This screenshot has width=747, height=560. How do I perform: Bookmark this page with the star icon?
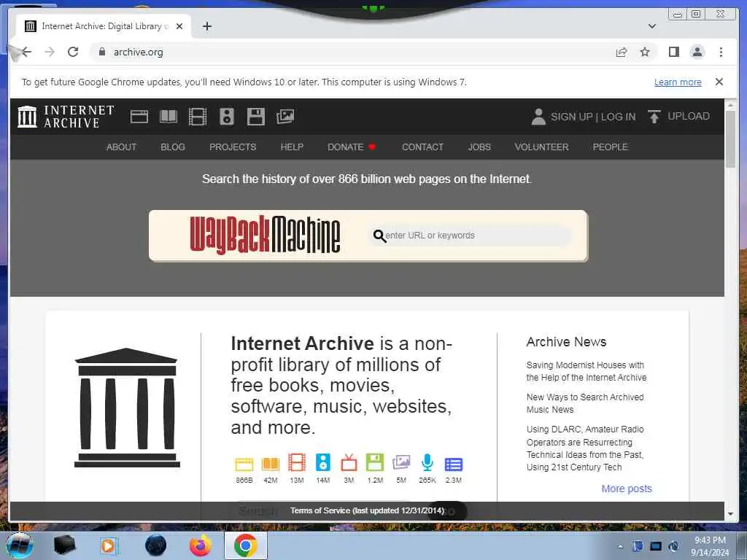[645, 52]
